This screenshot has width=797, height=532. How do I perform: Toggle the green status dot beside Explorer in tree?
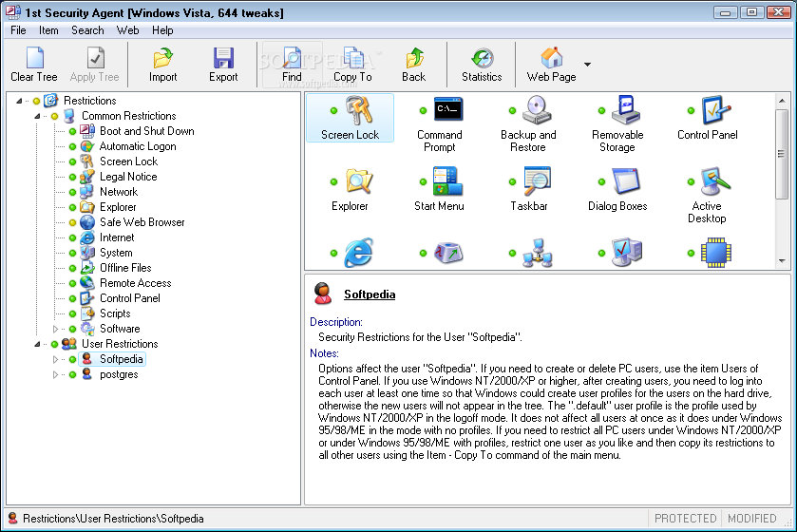[73, 207]
